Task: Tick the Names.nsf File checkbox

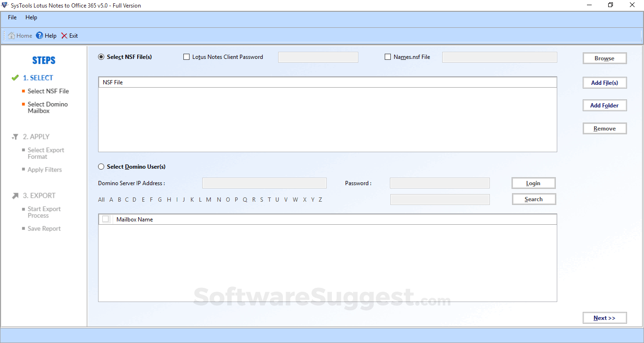Action: tap(388, 57)
